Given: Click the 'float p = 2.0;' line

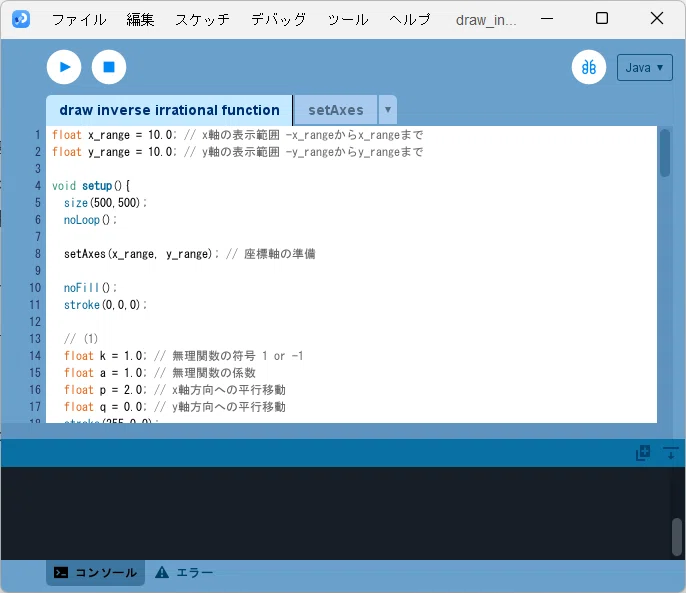Looking at the screenshot, I should (105, 390).
